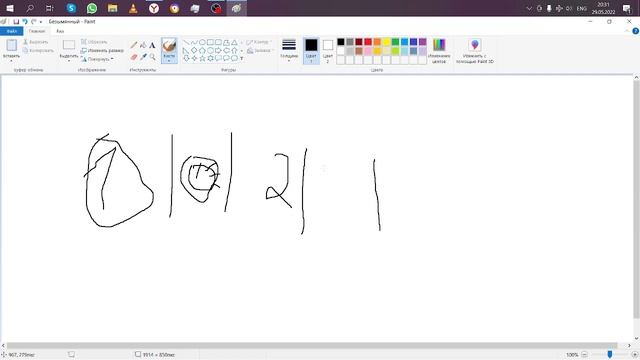Open VLC media player from the taskbar
The height and width of the screenshot is (360, 640).
coord(133,8)
